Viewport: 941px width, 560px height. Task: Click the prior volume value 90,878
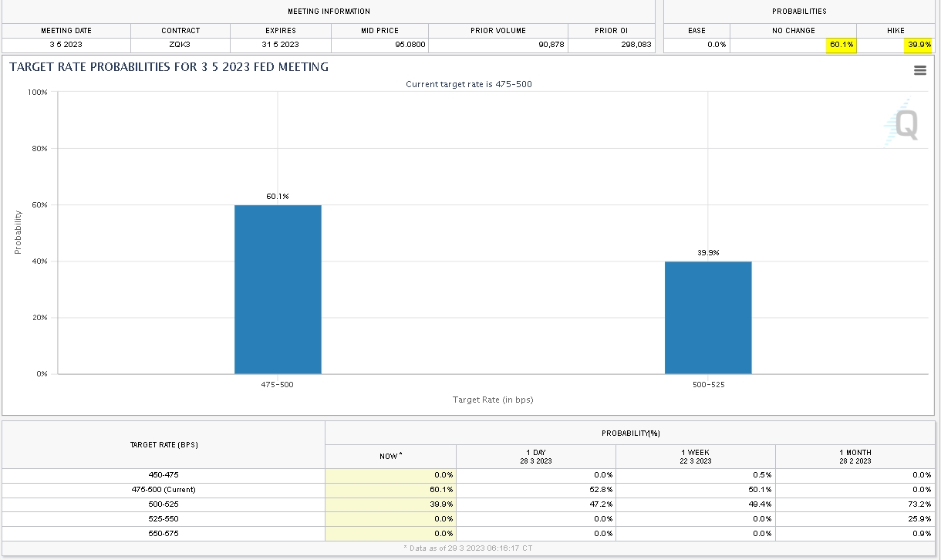pos(498,45)
